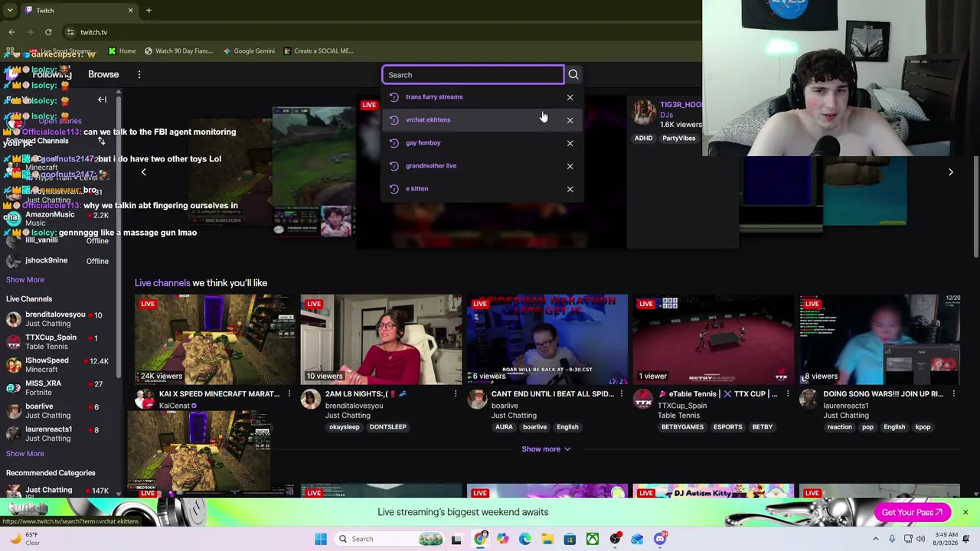Open Microsoft Edge from taskbar
This screenshot has width=980, height=551.
(525, 539)
